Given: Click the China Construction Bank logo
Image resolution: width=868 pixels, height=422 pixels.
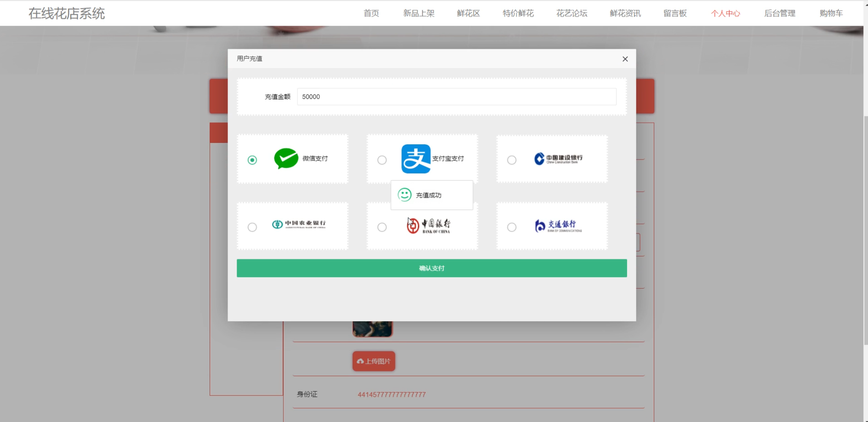Looking at the screenshot, I should pyautogui.click(x=558, y=159).
